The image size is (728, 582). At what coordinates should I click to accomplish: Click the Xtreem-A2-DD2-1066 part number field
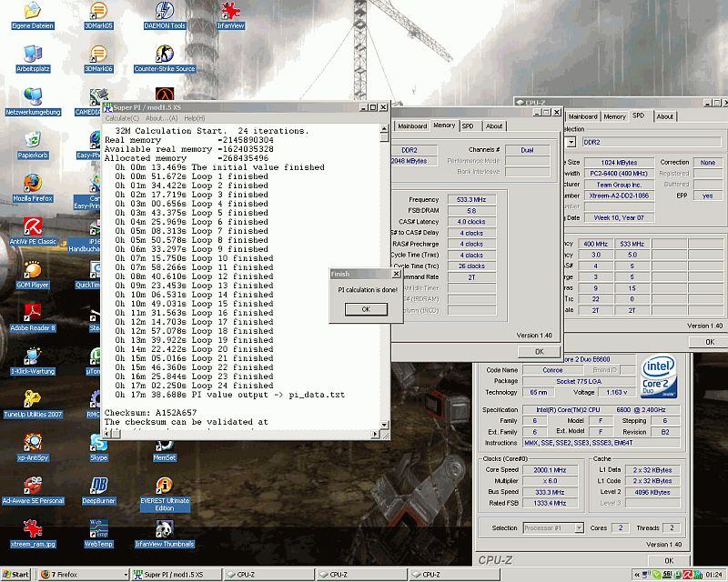pos(619,196)
